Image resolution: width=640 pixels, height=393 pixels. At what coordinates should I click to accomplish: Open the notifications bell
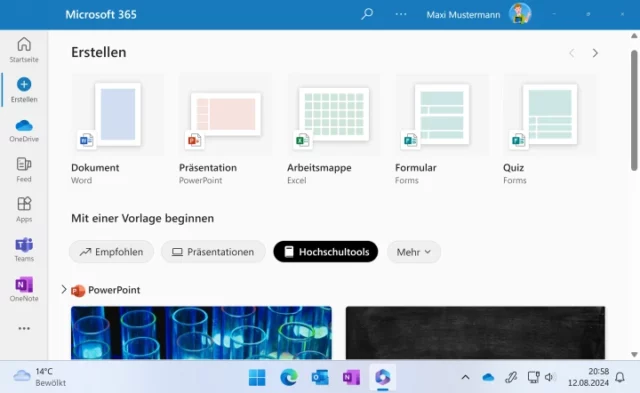tap(620, 377)
